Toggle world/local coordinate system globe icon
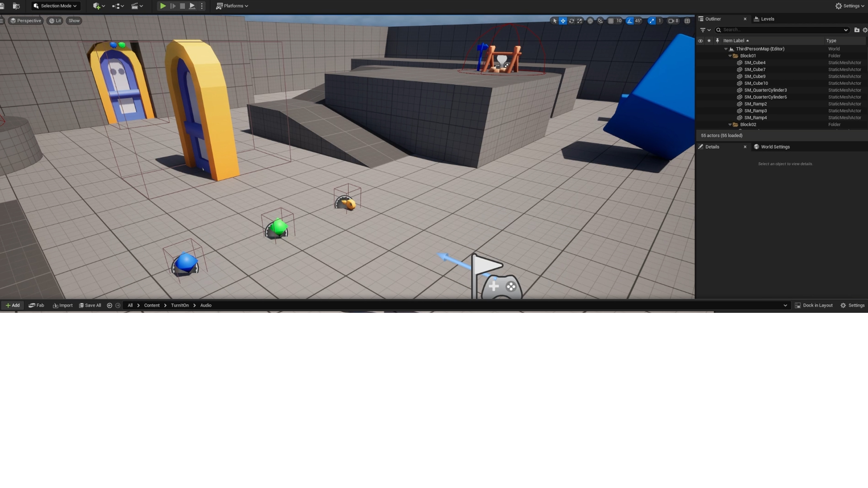This screenshot has height=488, width=868. point(590,21)
